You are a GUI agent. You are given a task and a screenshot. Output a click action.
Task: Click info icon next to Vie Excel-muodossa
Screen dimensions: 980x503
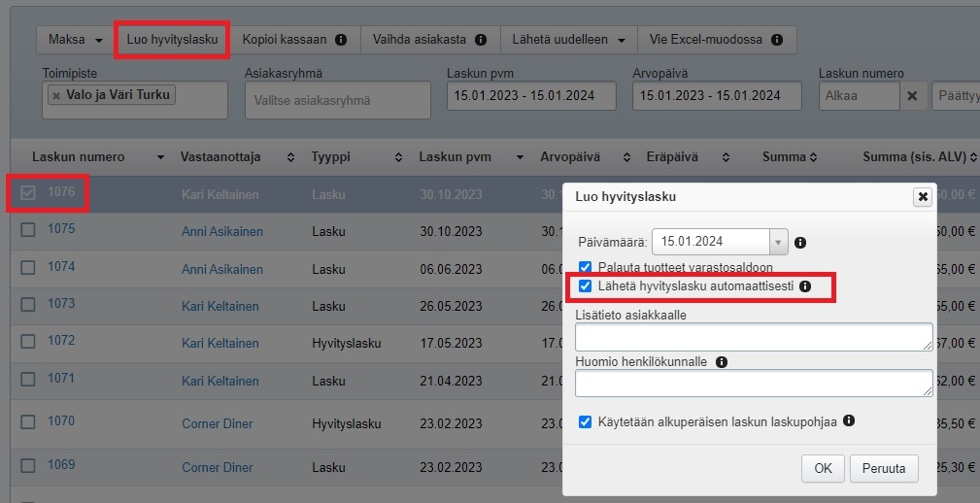click(776, 40)
